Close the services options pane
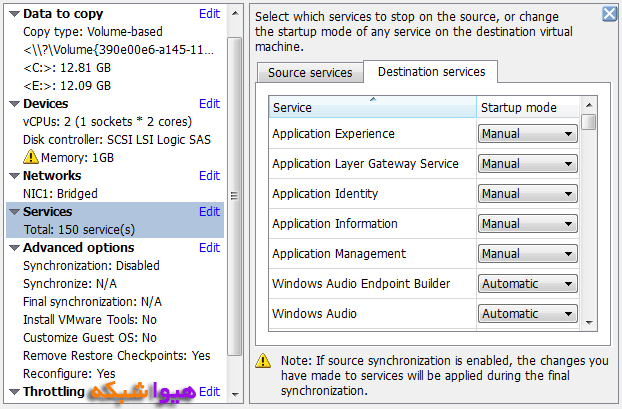This screenshot has width=622, height=409. click(x=609, y=14)
